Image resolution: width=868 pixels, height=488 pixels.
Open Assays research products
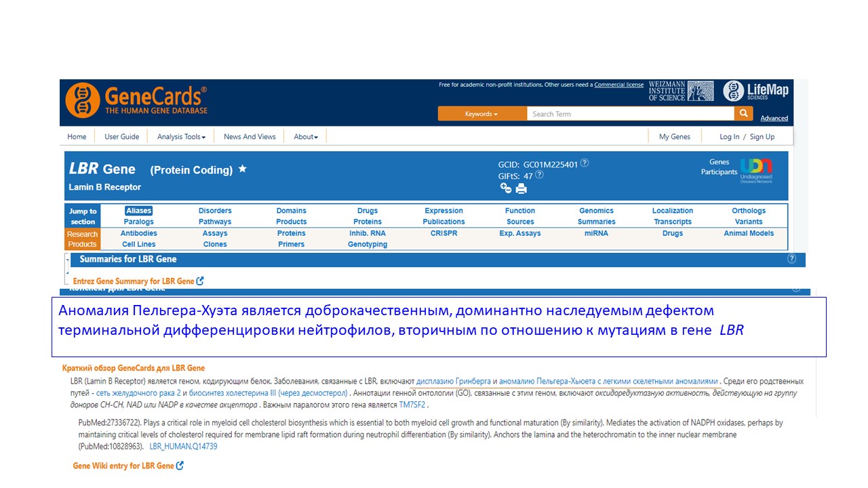[215, 233]
